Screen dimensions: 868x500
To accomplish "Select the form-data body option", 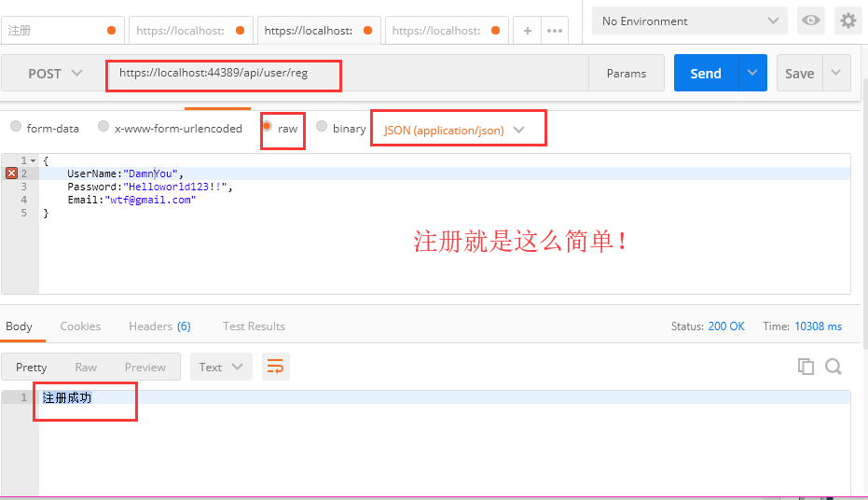I will coord(16,126).
